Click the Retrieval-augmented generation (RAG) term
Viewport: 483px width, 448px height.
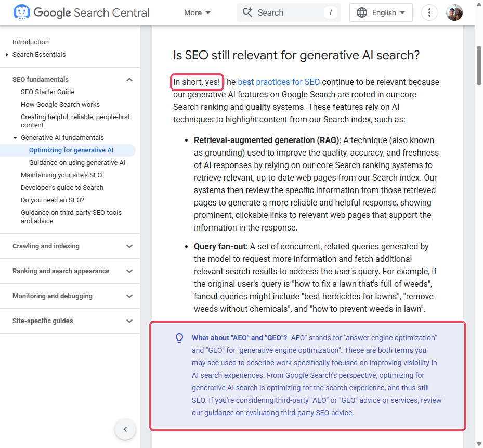266,140
